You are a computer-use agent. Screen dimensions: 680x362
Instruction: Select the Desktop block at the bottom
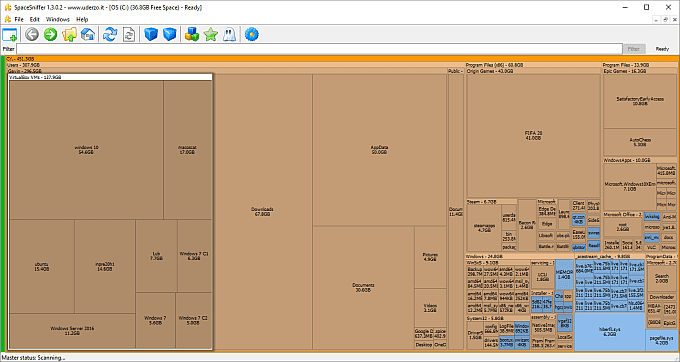coord(424,345)
